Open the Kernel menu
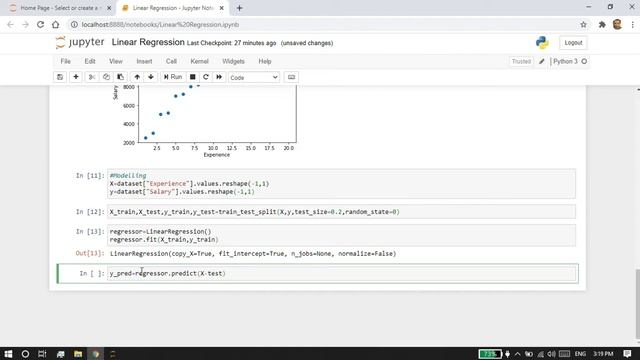Image resolution: width=640 pixels, height=360 pixels. click(200, 61)
